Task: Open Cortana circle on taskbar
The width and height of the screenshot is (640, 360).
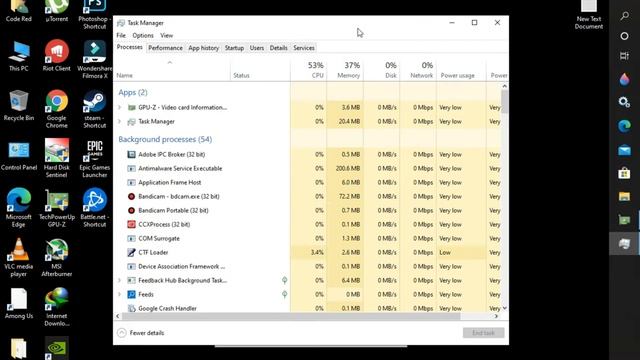Action: tap(624, 36)
